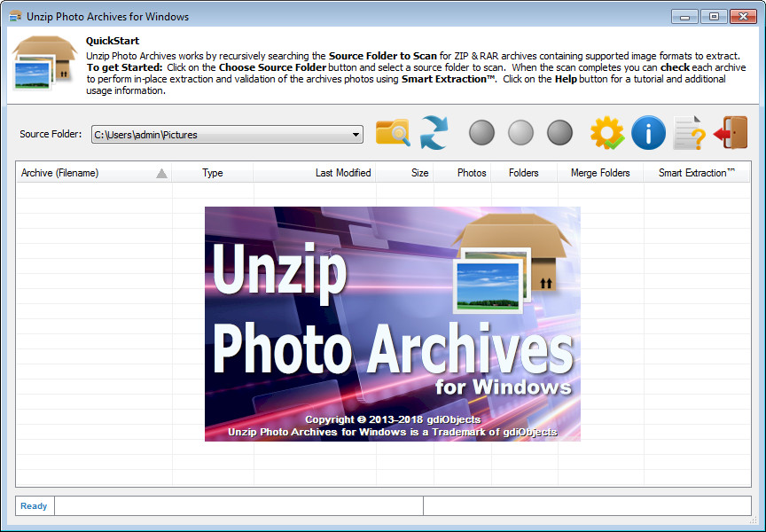Sort by Archive (Filename) column
The height and width of the screenshot is (532, 766).
pyautogui.click(x=94, y=173)
